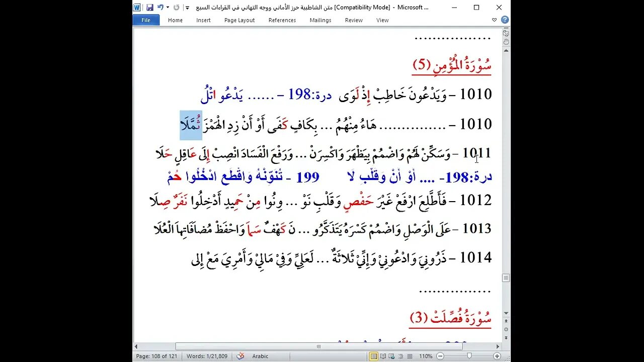Toggle the ruler button above the scrollbar
The height and width of the screenshot is (362, 644).
coord(506,33)
